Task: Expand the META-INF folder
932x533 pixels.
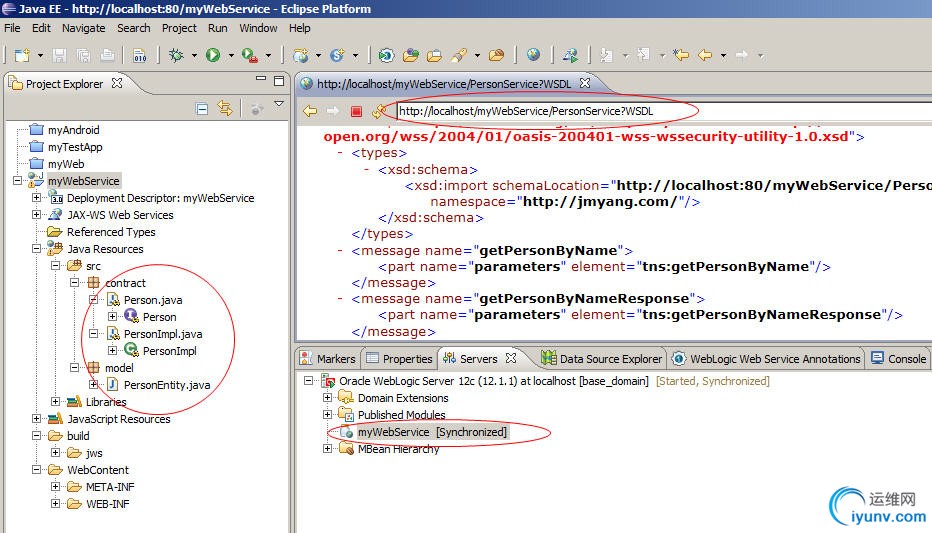Action: coord(56,487)
